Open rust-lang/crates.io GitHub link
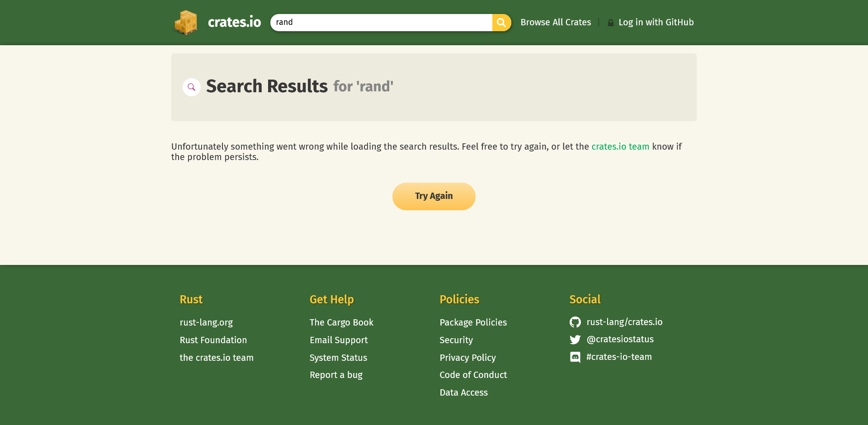 pos(624,322)
